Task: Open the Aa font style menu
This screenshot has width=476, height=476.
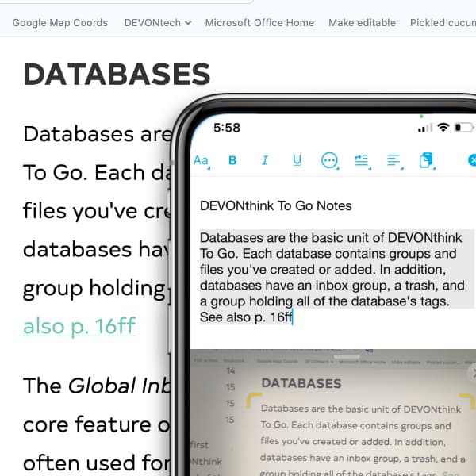Action: (202, 160)
